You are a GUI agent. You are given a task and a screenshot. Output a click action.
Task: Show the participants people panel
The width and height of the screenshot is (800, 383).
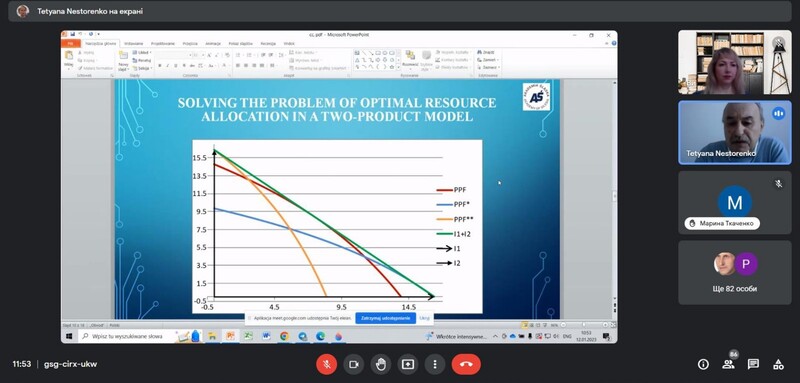pos(728,364)
